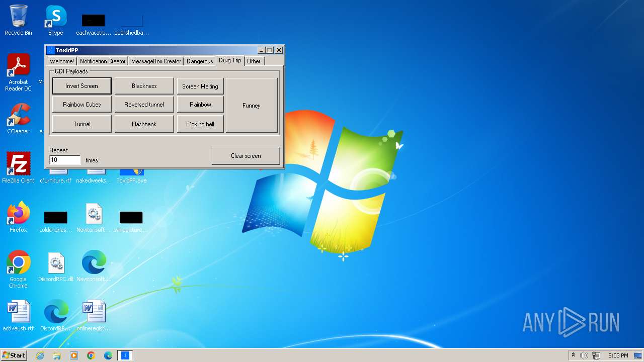This screenshot has height=362, width=644.
Task: Select the winepicture black thumbnail file
Action: (x=131, y=221)
